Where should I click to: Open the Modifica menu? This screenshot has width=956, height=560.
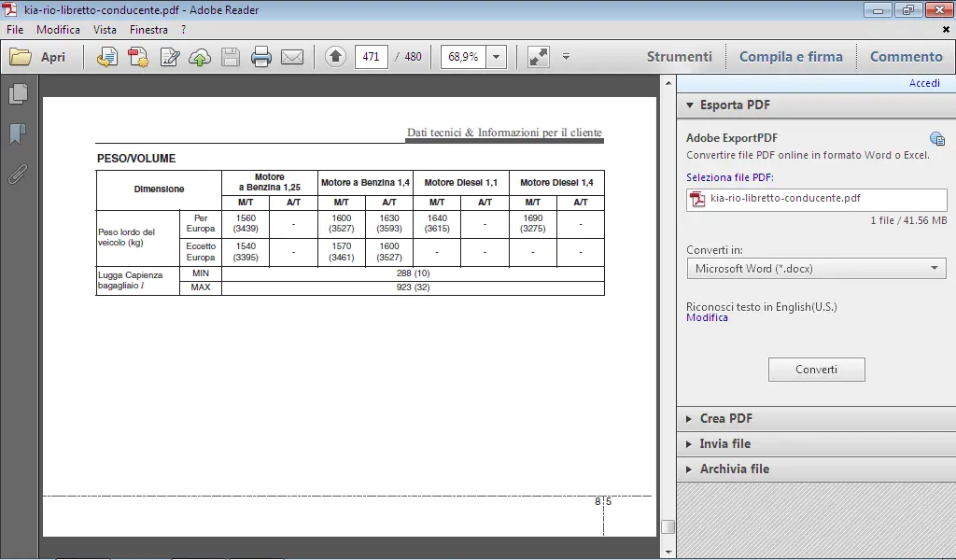pos(58,29)
